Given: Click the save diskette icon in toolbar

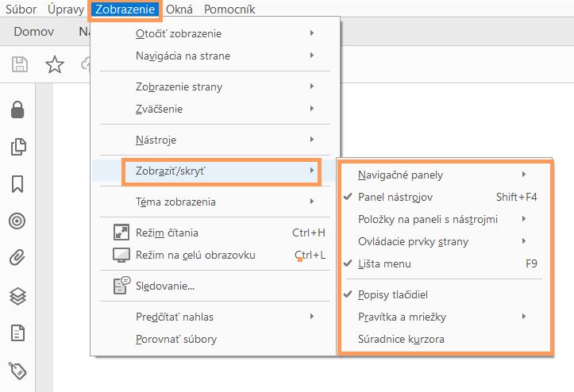Looking at the screenshot, I should (x=19, y=65).
